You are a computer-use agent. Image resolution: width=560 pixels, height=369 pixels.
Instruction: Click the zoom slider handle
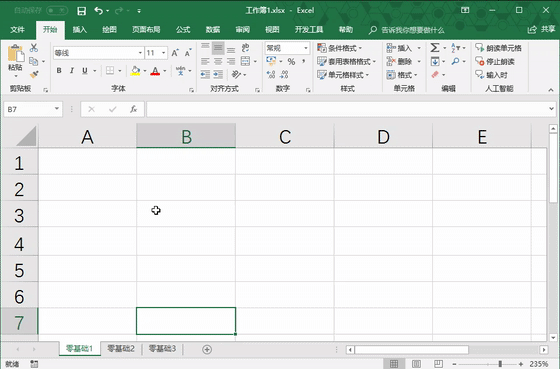[500, 364]
